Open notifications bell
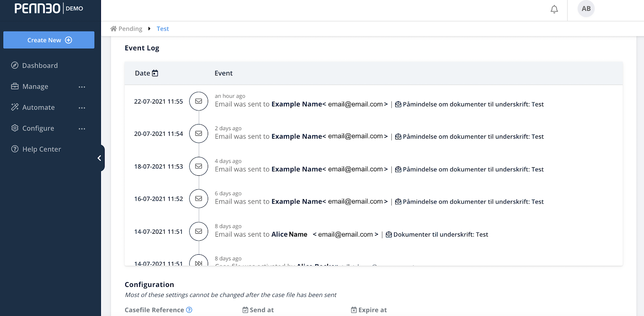Screen dimensions: 644x316 554,9
